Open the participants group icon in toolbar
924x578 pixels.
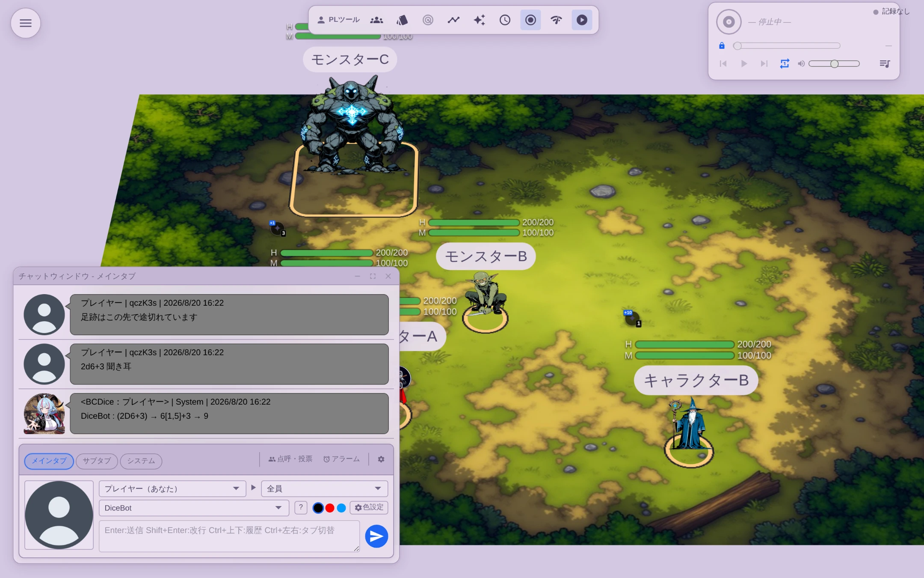pos(376,20)
